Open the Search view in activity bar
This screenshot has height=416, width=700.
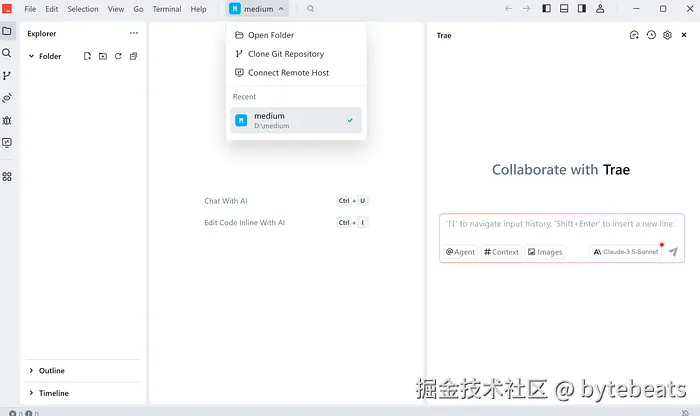click(7, 53)
